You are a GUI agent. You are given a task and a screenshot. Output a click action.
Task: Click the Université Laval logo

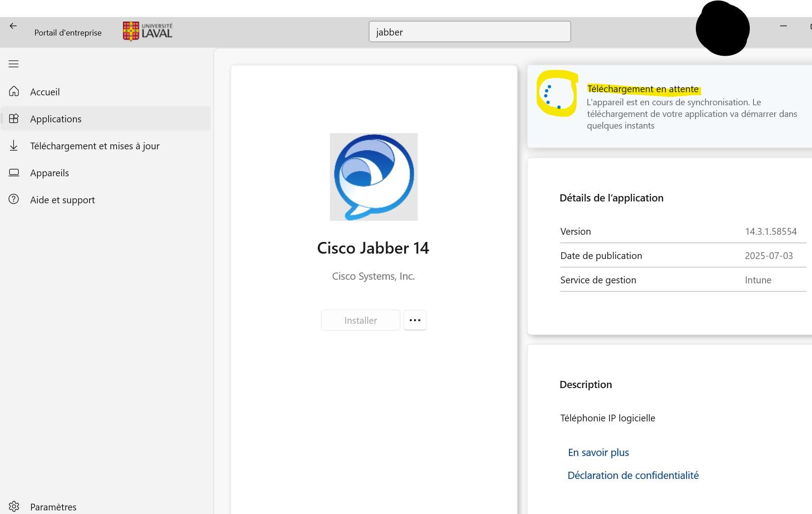pos(148,31)
